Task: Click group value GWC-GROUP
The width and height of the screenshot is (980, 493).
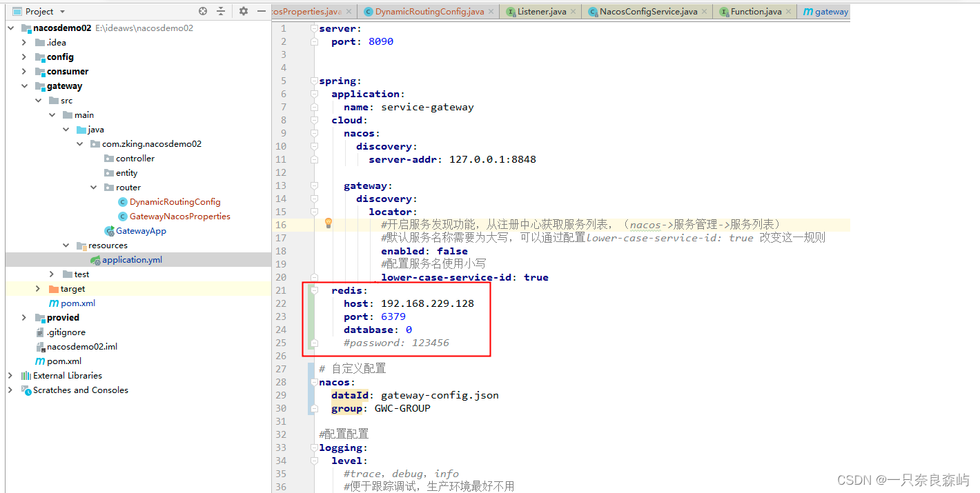Action: pyautogui.click(x=402, y=408)
